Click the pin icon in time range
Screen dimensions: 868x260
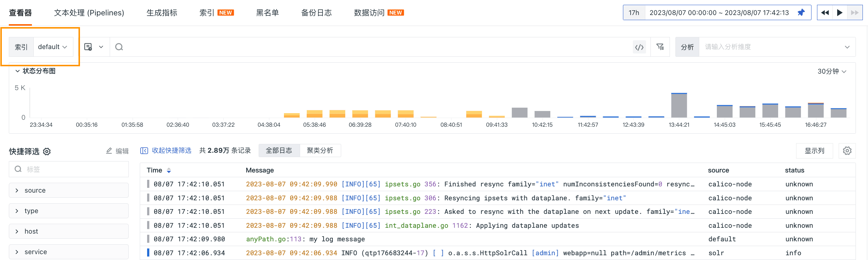point(801,13)
